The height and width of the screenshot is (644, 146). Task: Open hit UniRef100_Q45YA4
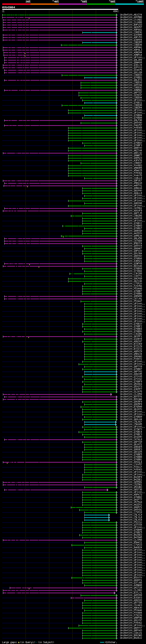131,85
